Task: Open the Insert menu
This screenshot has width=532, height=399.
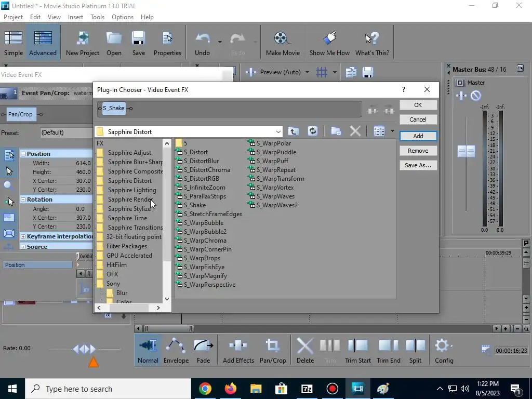Action: pyautogui.click(x=75, y=17)
